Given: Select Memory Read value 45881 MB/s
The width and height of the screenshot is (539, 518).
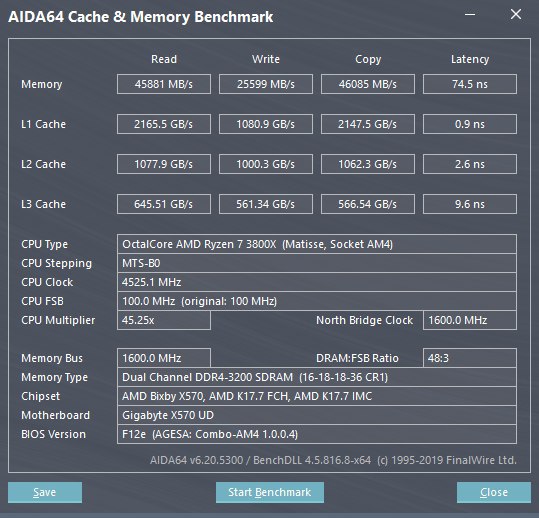Looking at the screenshot, I should (164, 84).
